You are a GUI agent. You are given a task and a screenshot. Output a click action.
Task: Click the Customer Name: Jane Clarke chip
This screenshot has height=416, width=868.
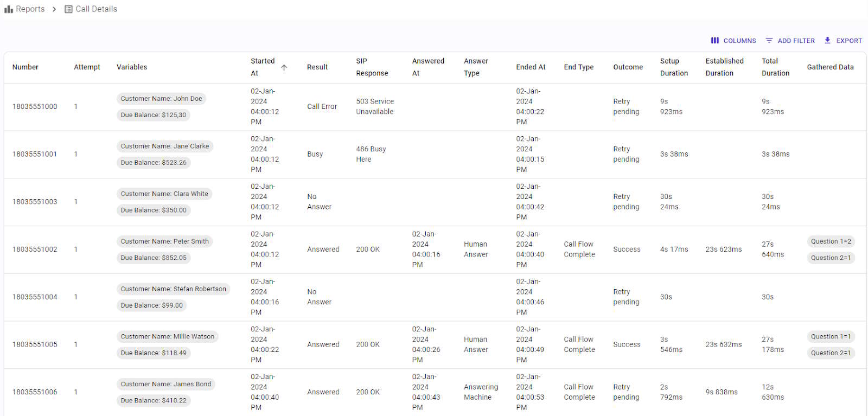(165, 146)
